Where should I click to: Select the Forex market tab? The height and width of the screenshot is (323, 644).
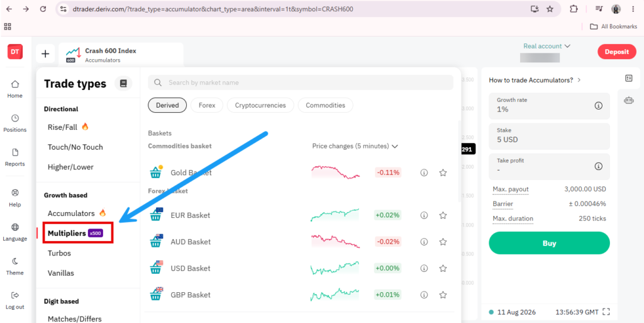point(207,105)
